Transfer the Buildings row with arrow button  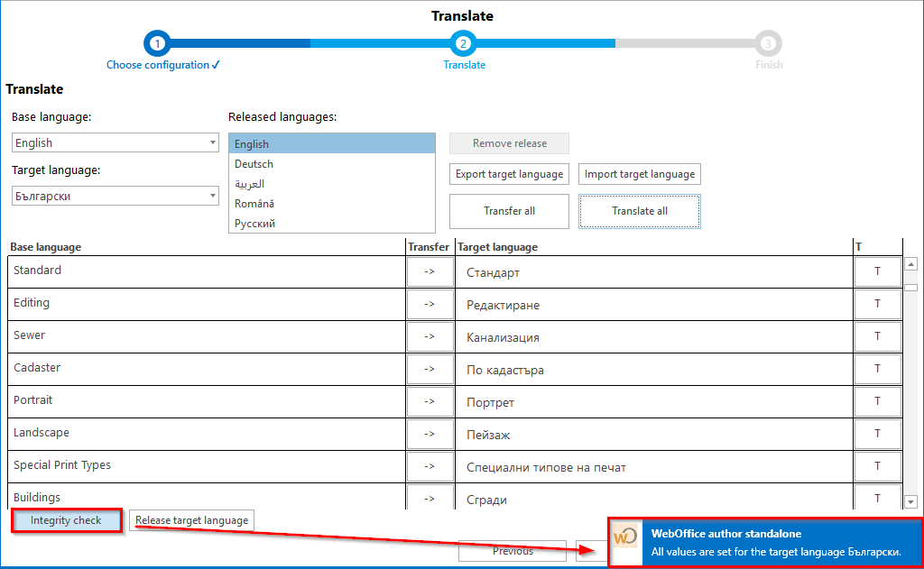click(x=430, y=497)
